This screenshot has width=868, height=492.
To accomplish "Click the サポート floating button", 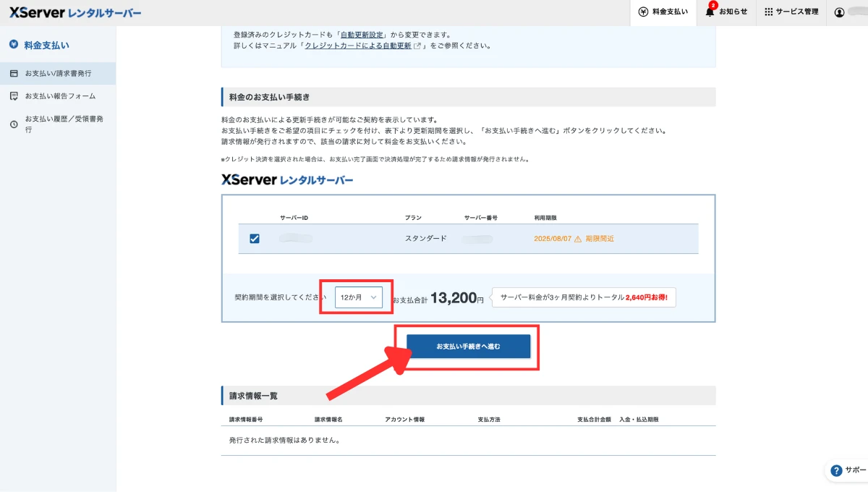I will tap(846, 470).
